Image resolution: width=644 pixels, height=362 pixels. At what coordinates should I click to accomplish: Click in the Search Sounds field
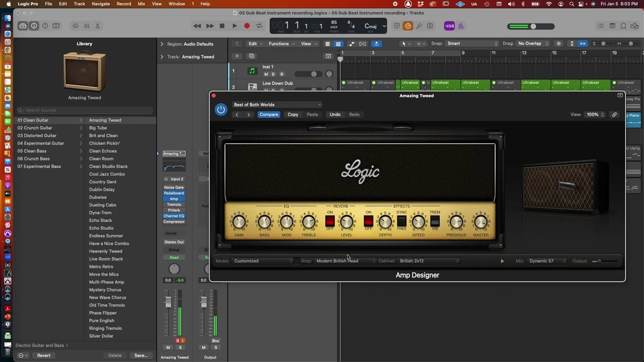85,110
